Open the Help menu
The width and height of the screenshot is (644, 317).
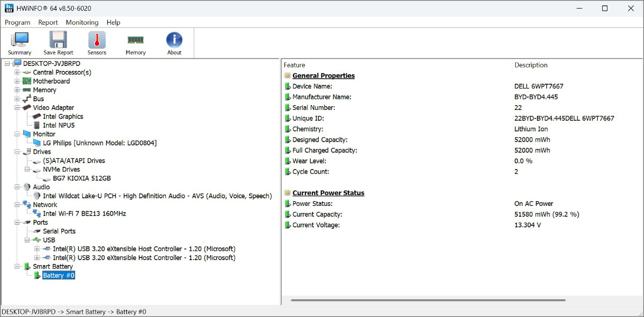point(113,23)
